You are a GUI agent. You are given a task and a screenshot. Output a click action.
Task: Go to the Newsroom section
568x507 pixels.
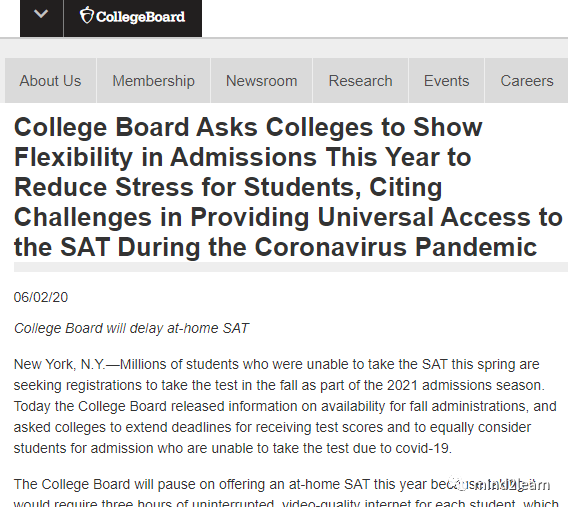coord(262,81)
